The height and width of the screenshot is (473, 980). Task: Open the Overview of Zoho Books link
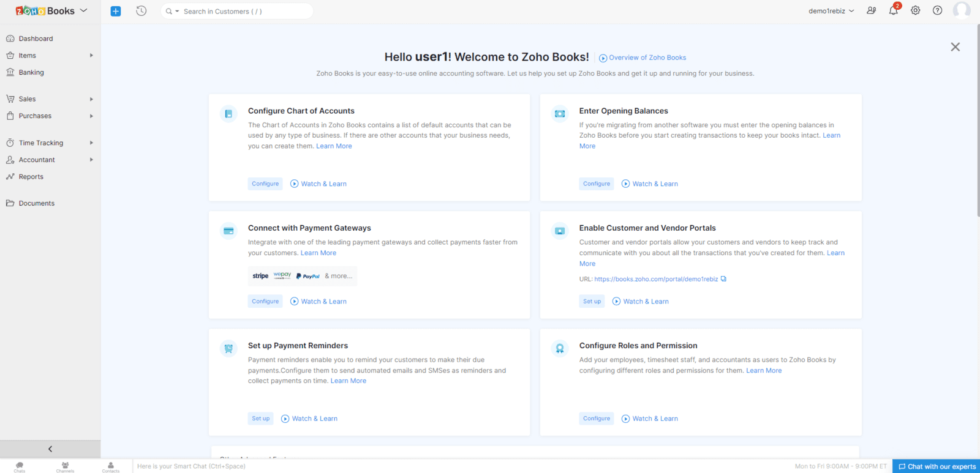pyautogui.click(x=647, y=58)
